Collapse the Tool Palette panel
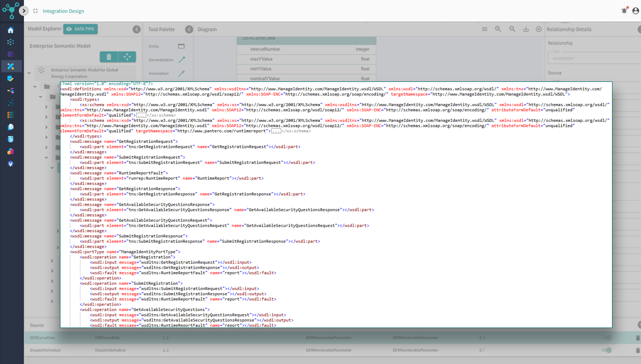The height and width of the screenshot is (364, 641). pos(189,29)
